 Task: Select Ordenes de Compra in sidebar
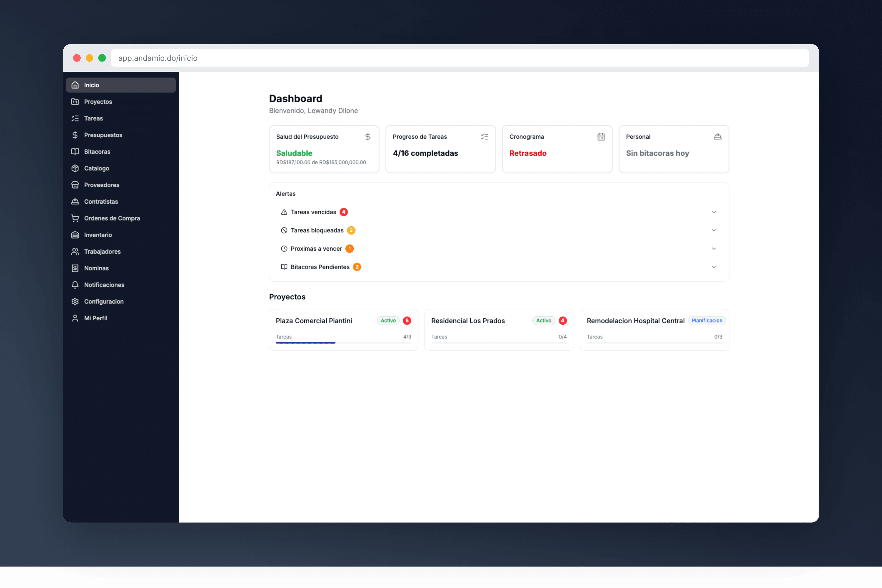tap(121, 218)
